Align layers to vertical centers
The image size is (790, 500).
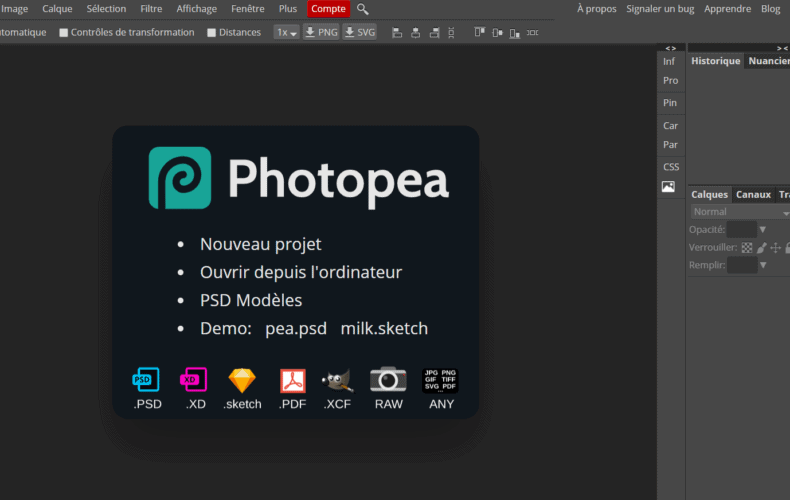point(497,33)
